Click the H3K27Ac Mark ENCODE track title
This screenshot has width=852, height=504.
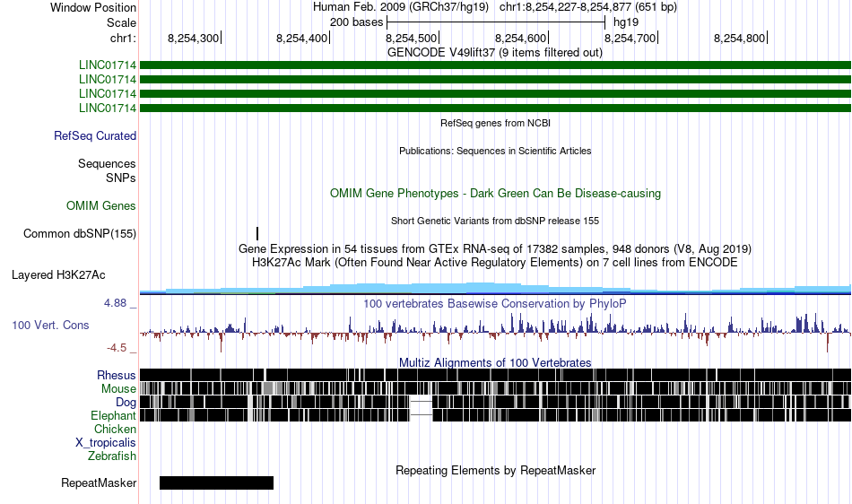tap(495, 263)
